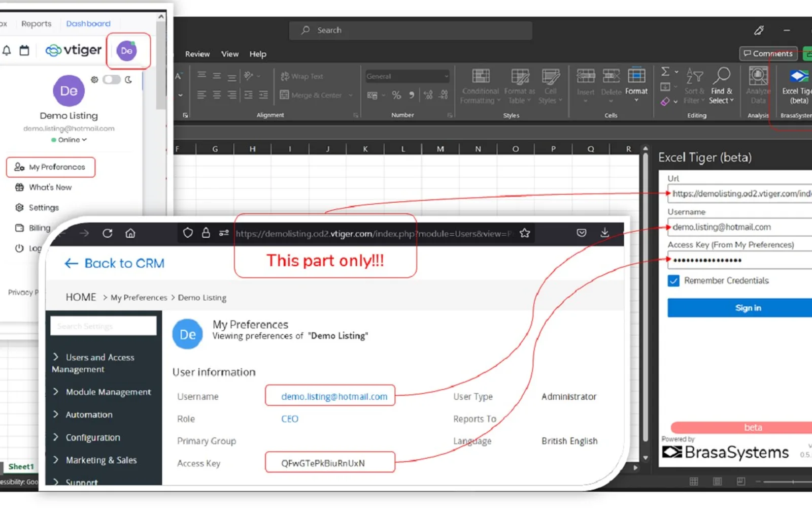
Task: Click the purple De profile avatar
Action: click(x=127, y=51)
